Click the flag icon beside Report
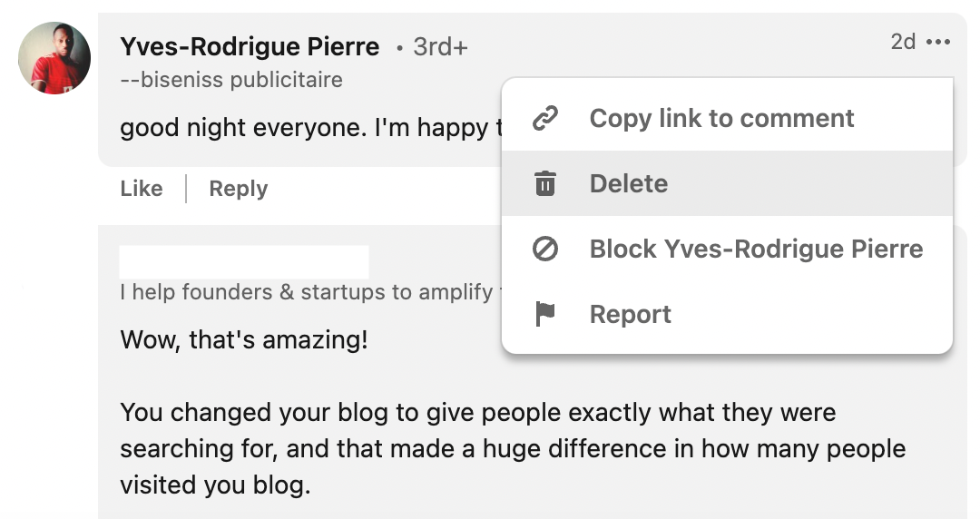 pyautogui.click(x=544, y=314)
